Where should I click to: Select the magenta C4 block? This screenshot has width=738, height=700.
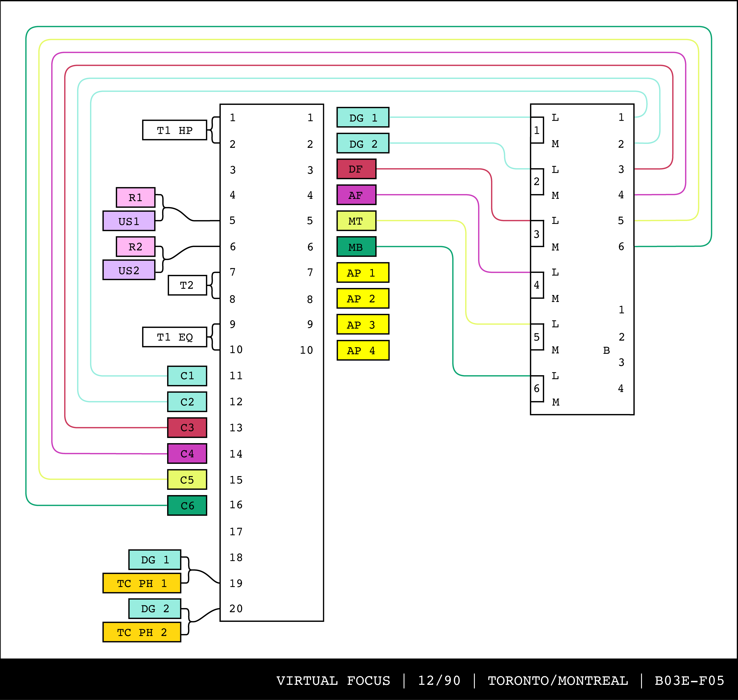click(187, 454)
